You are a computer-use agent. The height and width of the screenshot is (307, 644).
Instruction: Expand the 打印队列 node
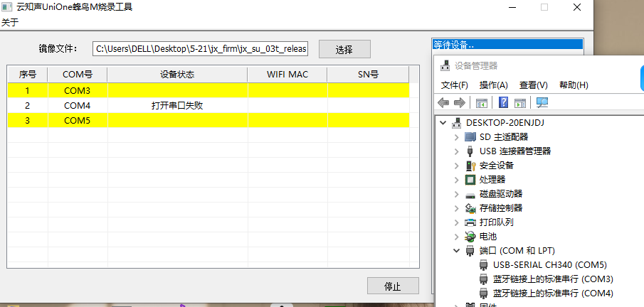pos(456,222)
